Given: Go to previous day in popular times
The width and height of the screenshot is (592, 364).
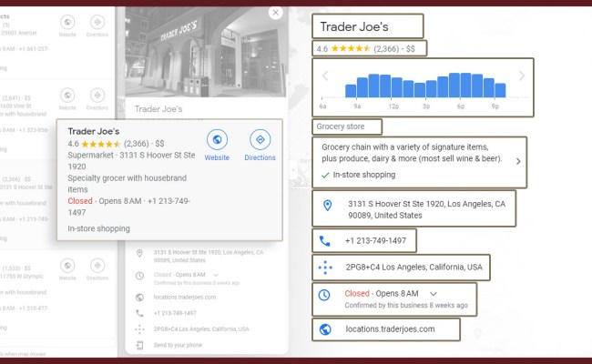Looking at the screenshot, I should tap(325, 76).
